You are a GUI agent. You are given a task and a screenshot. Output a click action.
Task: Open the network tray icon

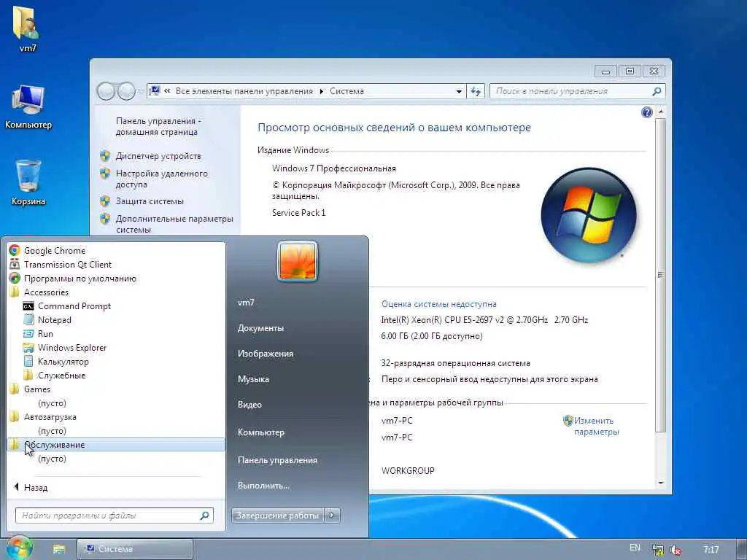point(658,550)
